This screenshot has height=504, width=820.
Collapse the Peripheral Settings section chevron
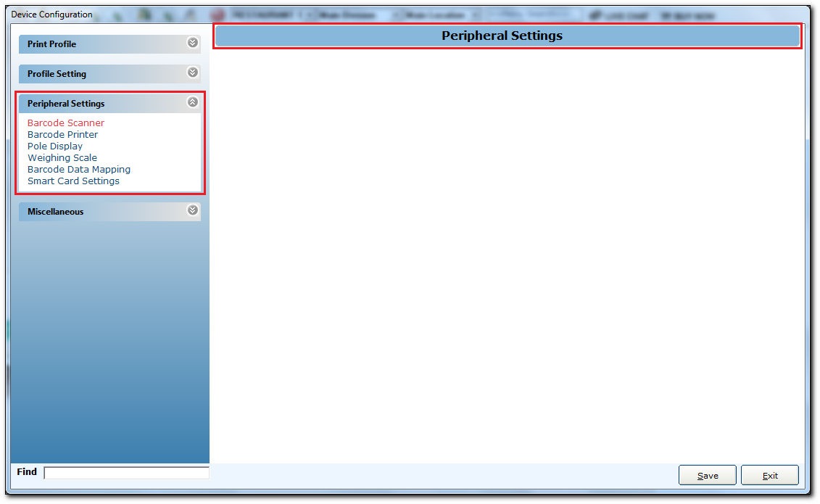pyautogui.click(x=193, y=102)
